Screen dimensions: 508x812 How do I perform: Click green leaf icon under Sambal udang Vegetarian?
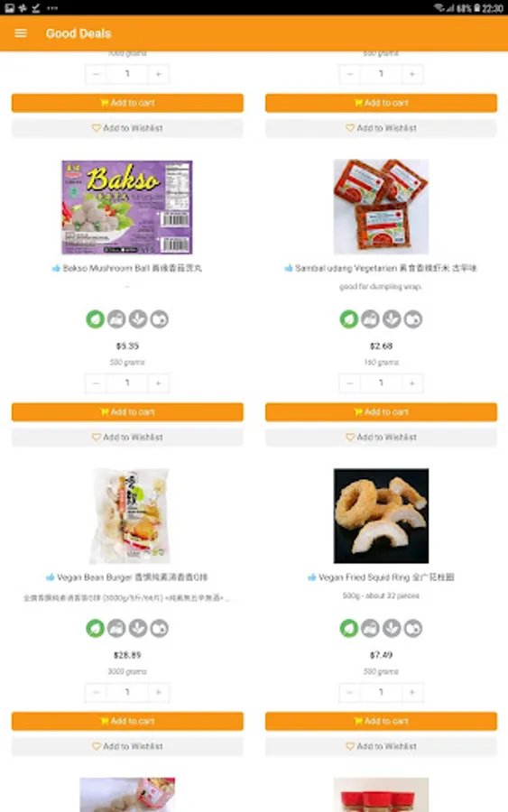(349, 319)
